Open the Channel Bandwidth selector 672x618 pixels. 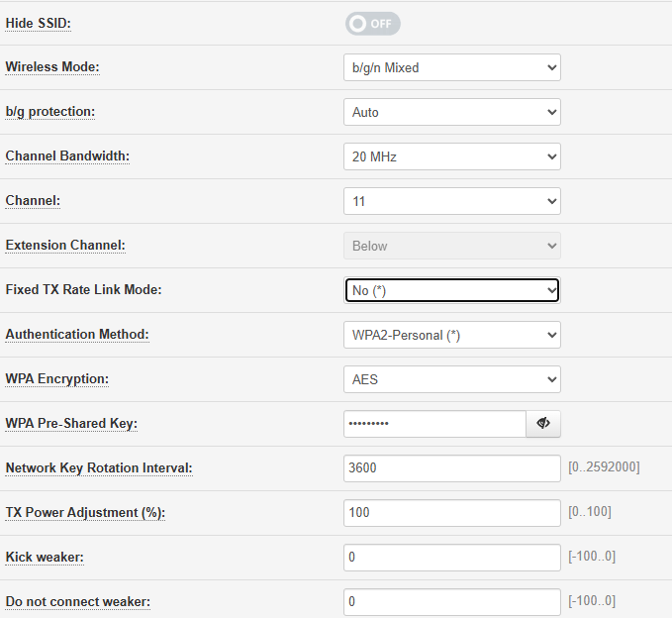pos(451,156)
